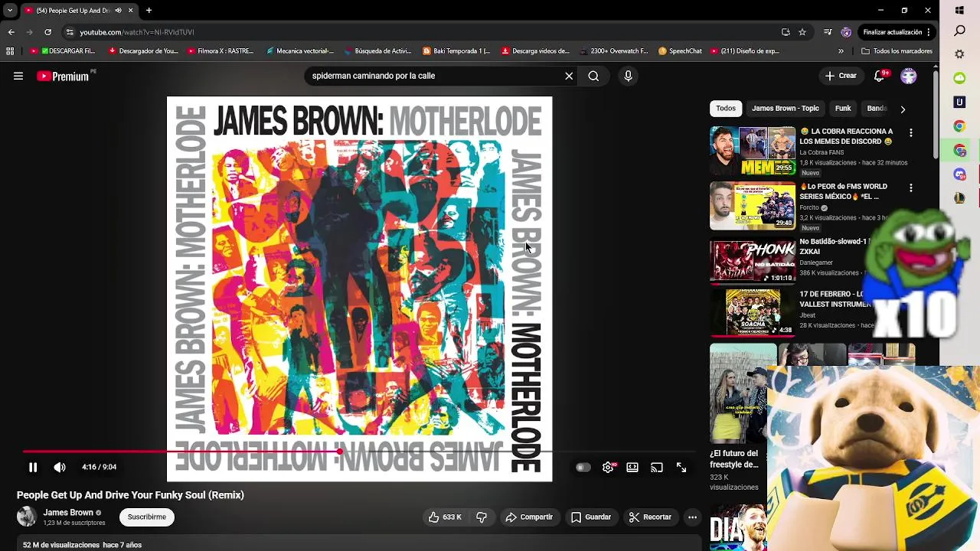Bookmark this page with star icon
980x551 pixels.
[802, 32]
